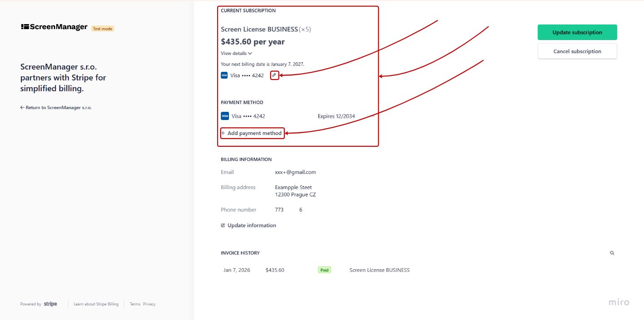The height and width of the screenshot is (320, 644).
Task: Click the $435.60 per year price
Action: (253, 42)
